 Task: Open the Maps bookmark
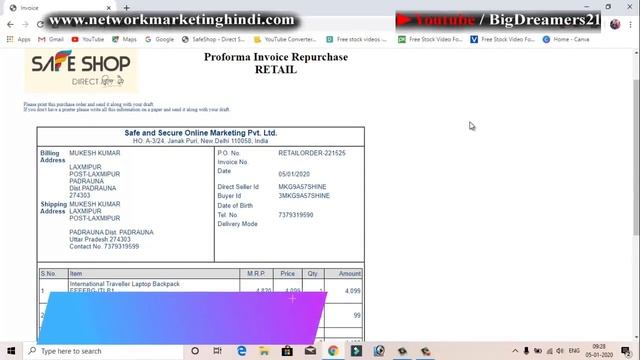point(124,39)
